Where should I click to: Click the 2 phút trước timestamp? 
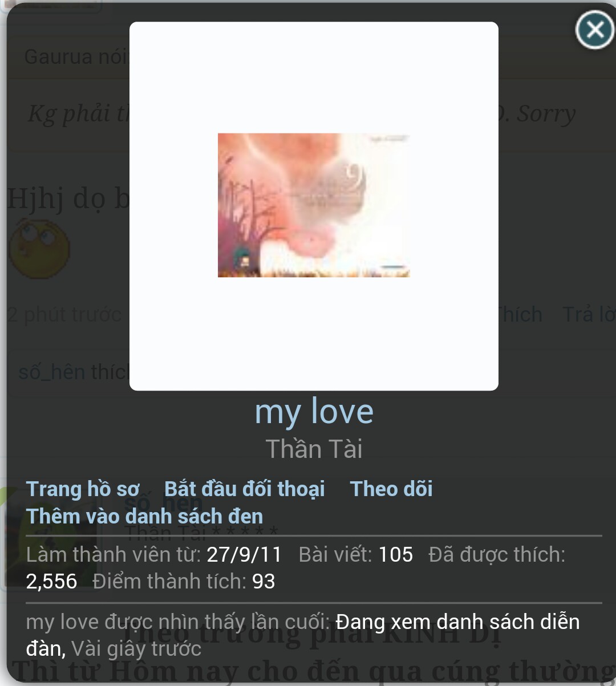(x=64, y=315)
